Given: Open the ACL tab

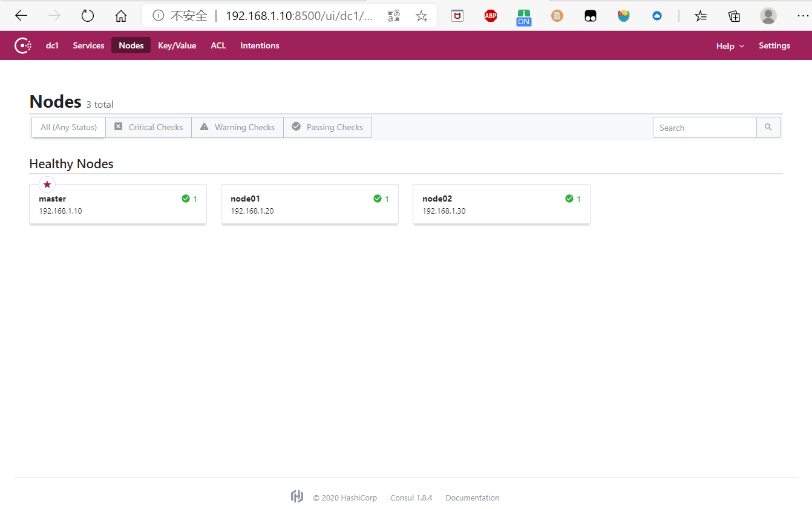Looking at the screenshot, I should 218,45.
